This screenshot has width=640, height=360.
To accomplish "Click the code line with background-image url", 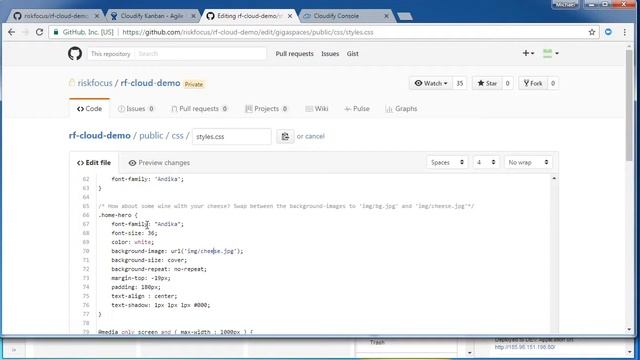I will click(177, 251).
